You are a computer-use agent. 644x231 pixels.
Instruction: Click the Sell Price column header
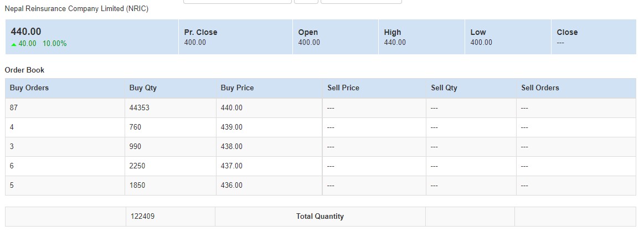tap(343, 88)
